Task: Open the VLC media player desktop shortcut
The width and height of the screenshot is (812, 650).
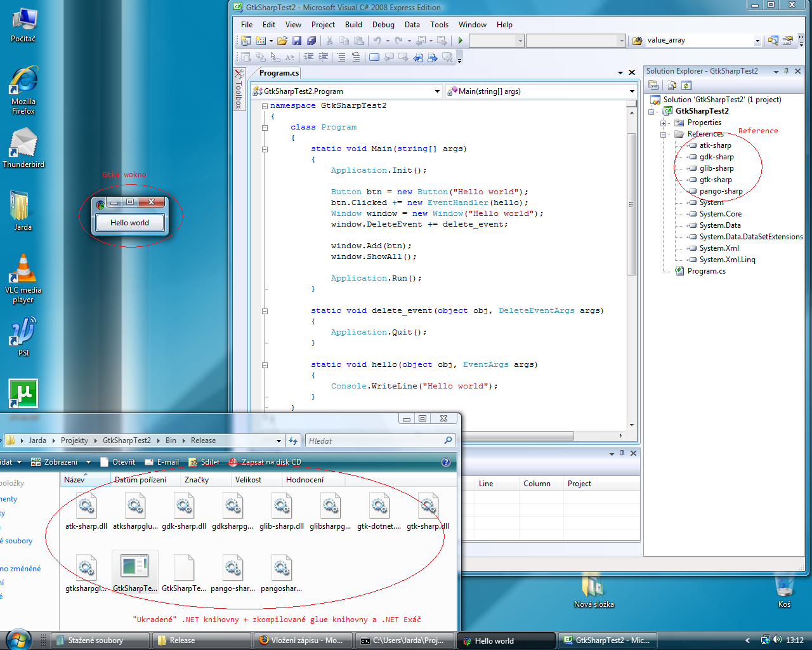Action: [x=23, y=279]
